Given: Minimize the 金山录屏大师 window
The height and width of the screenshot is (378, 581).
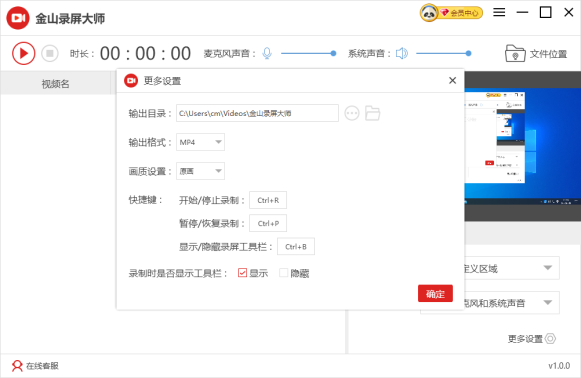Looking at the screenshot, I should (522, 12).
